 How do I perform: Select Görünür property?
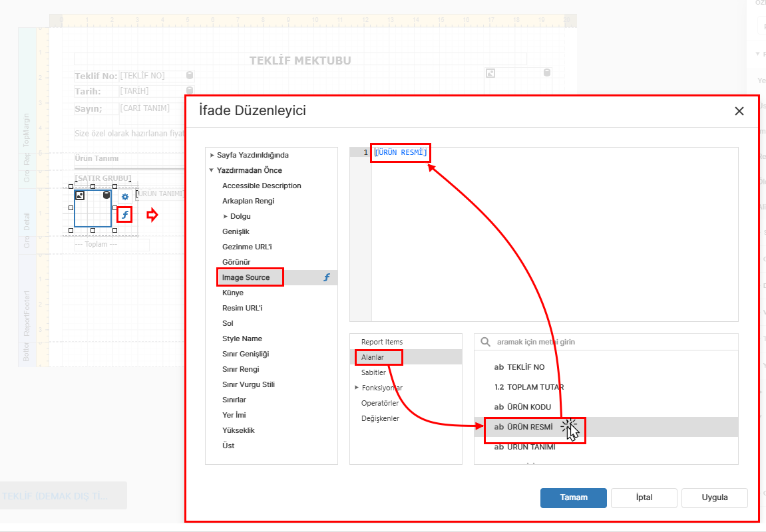236,262
